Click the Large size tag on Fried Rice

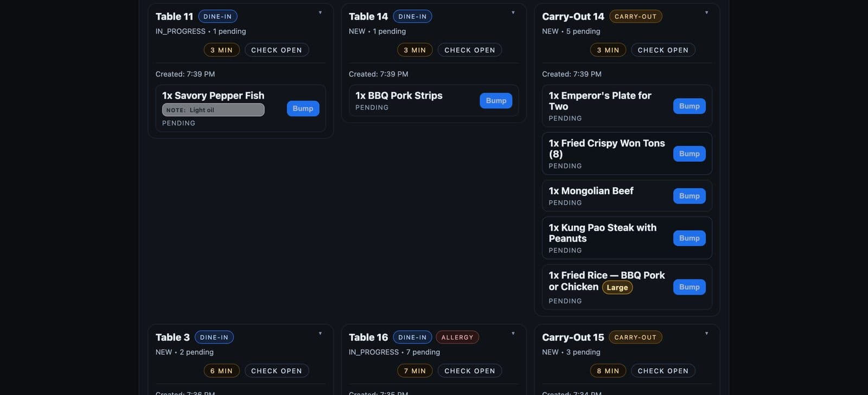click(x=617, y=288)
